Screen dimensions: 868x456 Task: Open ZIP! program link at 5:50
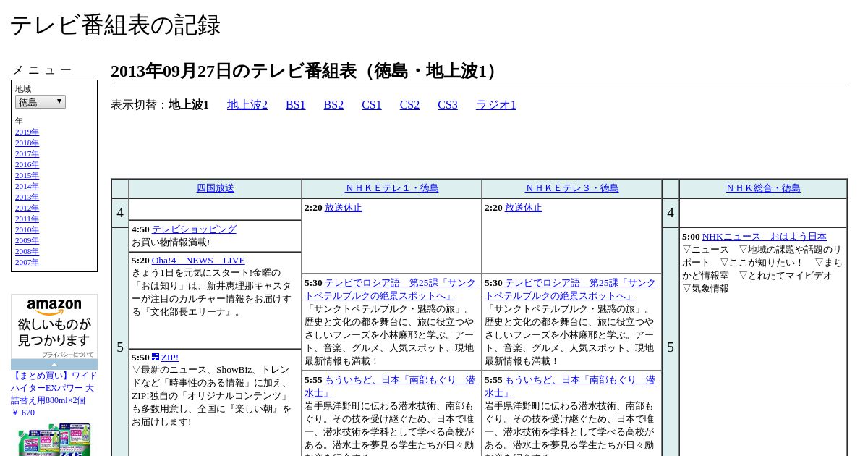coord(170,358)
